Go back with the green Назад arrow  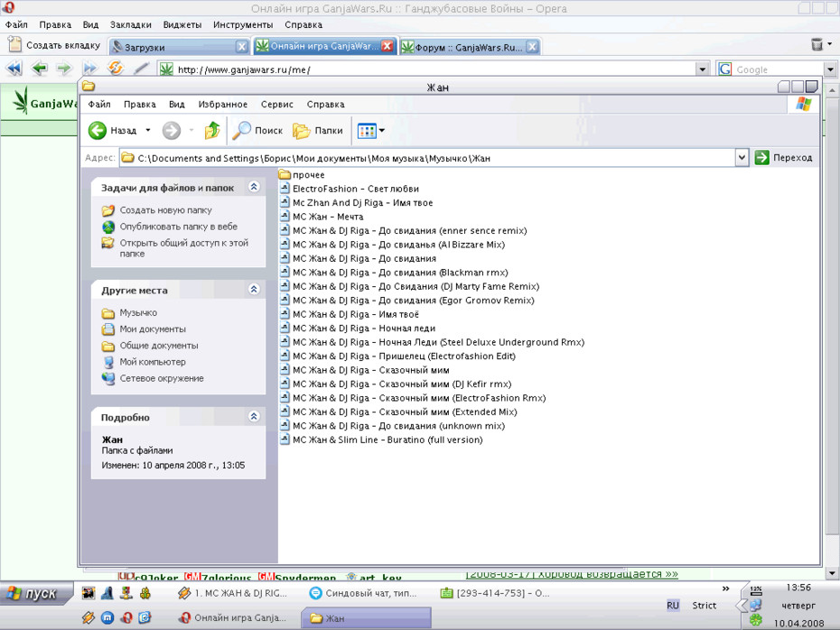point(113,130)
